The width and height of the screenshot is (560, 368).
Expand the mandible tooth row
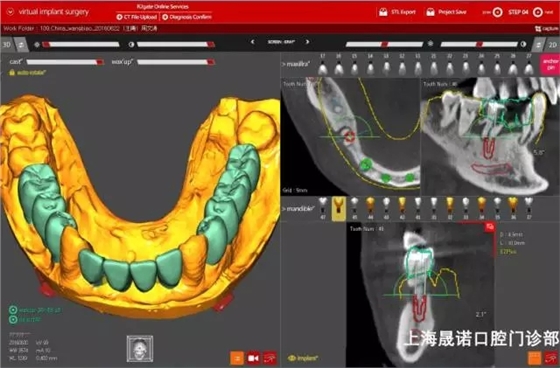[x=298, y=209]
